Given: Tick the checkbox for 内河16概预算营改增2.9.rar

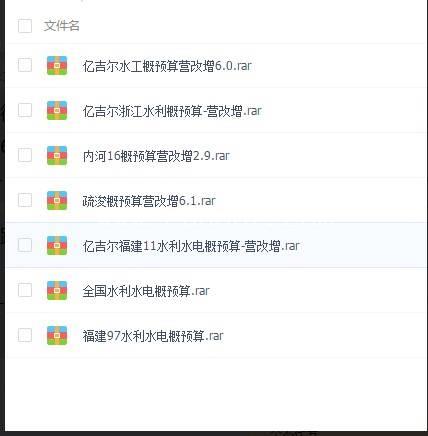Looking at the screenshot, I should click(25, 155).
